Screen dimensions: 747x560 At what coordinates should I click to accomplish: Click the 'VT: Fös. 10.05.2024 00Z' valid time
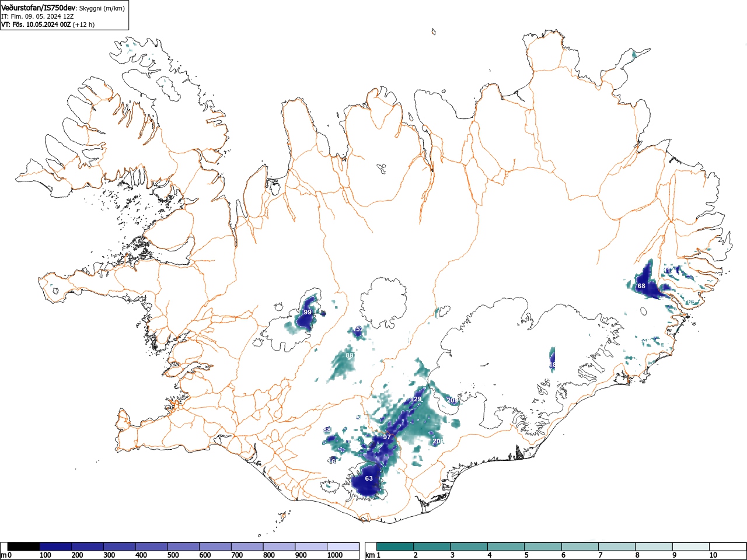tap(36, 24)
